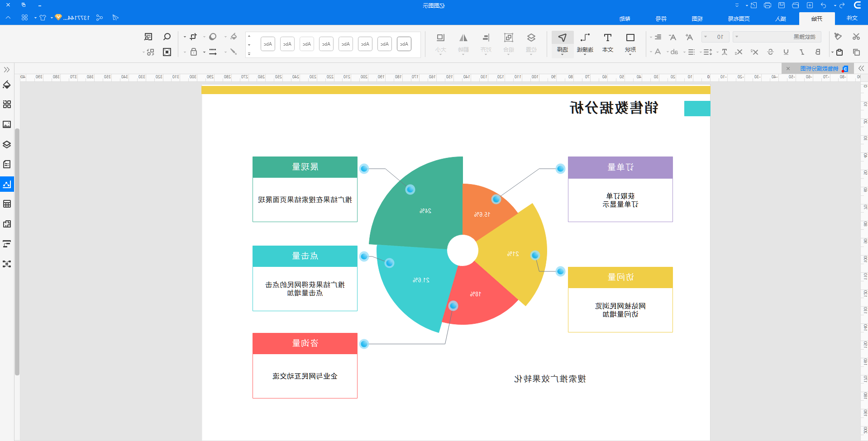Viewport: 868px width, 441px height.
Task: Collapse the right panel with the double chevron
Action: [x=861, y=68]
